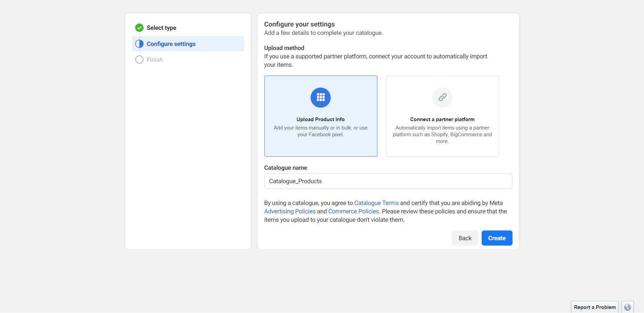Click the 'Automatically import items' description text
This screenshot has width=644, height=313.
click(442, 135)
